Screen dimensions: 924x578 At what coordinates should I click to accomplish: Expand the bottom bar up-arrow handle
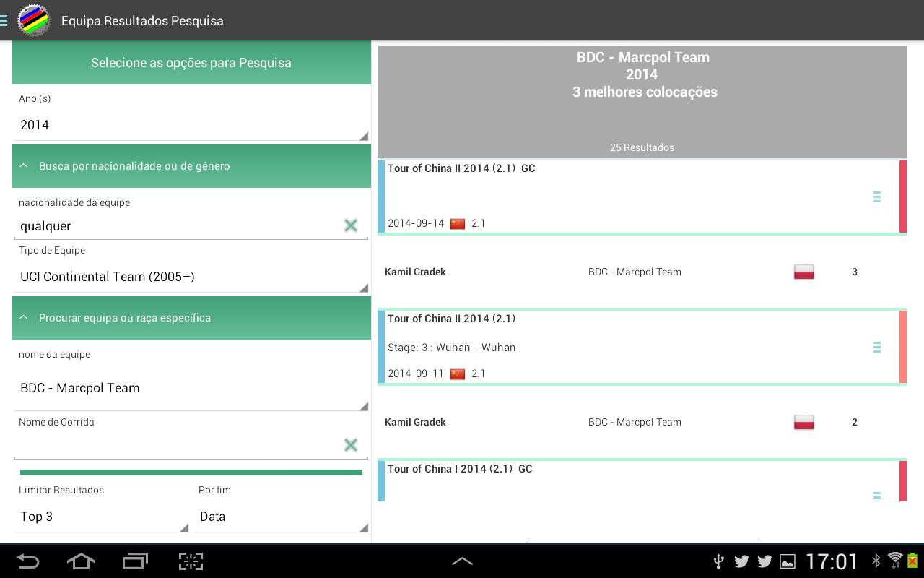(462, 561)
